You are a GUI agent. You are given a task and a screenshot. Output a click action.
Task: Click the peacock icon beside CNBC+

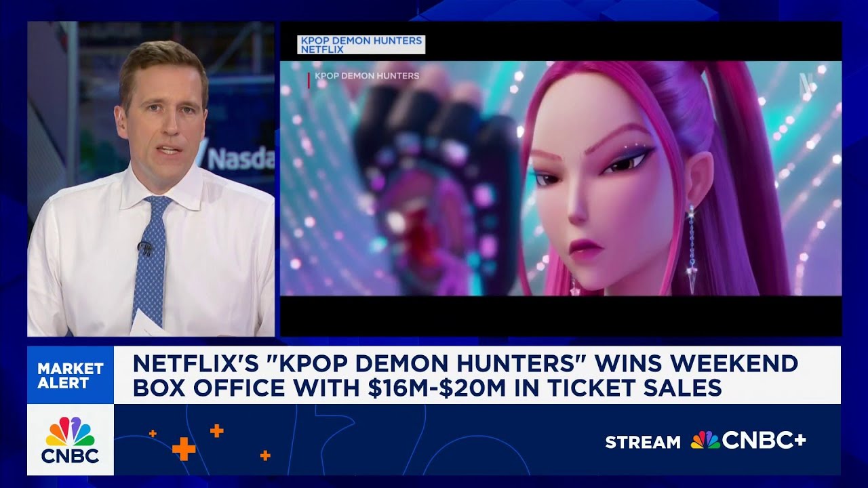705,441
